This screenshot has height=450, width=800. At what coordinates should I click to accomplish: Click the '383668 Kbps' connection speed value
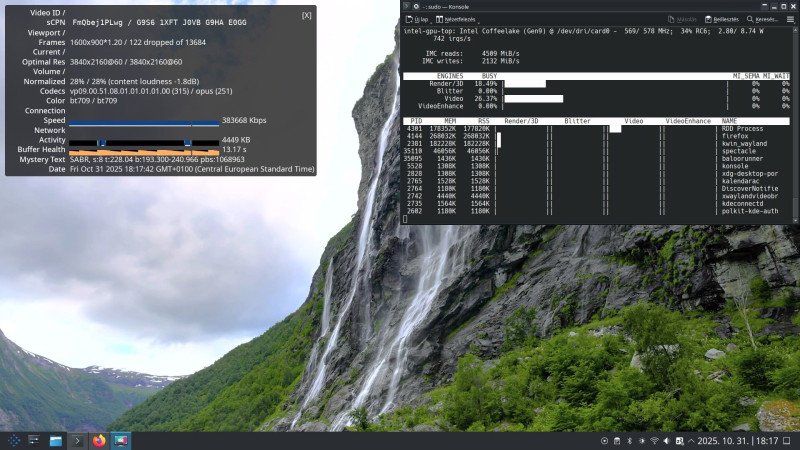click(x=244, y=120)
